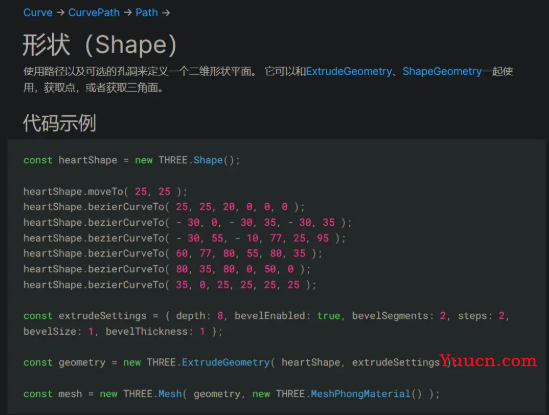Follow the ExtrudeGeometry link in description
This screenshot has width=549, height=415.
coord(349,71)
